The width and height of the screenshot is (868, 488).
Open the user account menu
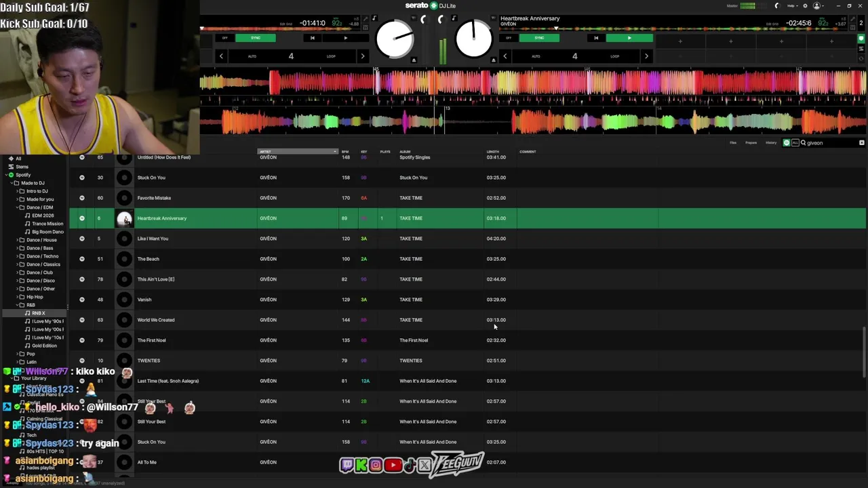(x=818, y=5)
